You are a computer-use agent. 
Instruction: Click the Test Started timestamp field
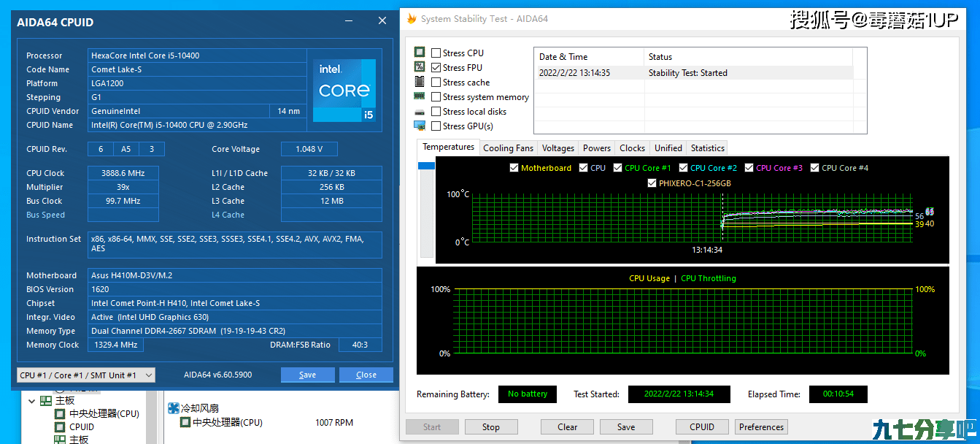tap(679, 394)
